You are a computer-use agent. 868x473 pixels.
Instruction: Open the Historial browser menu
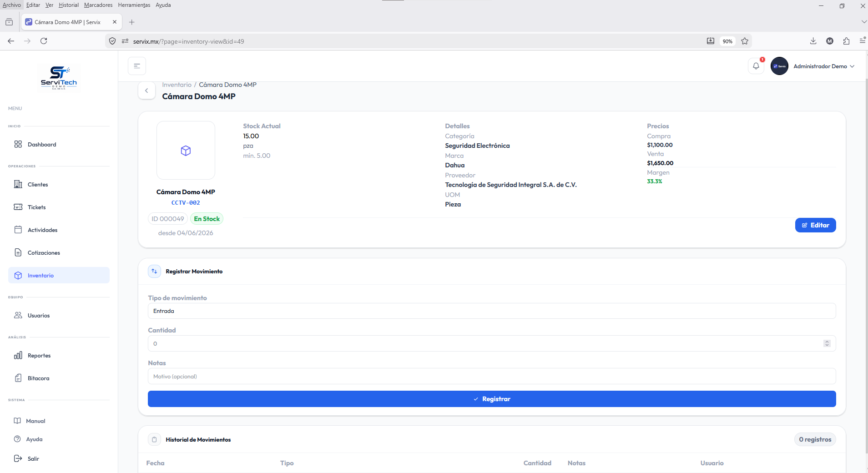coord(69,5)
